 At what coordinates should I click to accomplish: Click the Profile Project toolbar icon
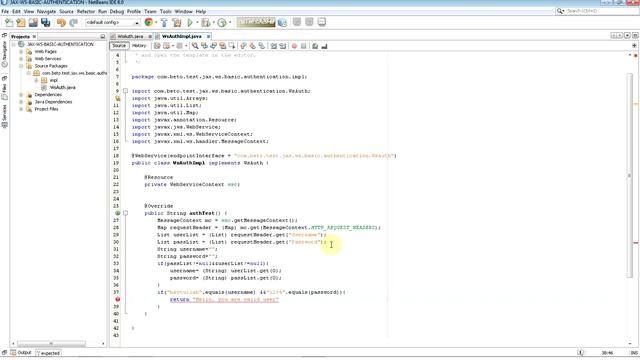coord(222,22)
